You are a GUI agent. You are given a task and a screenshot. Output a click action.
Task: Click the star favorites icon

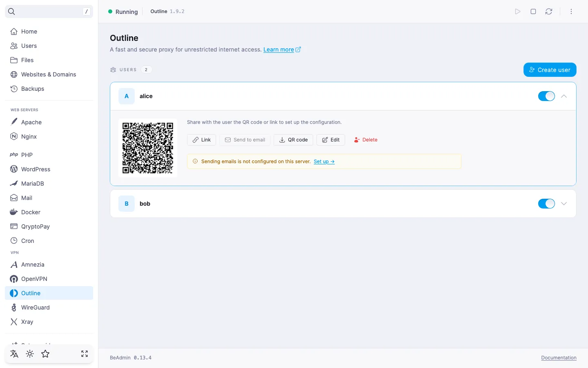pyautogui.click(x=45, y=354)
